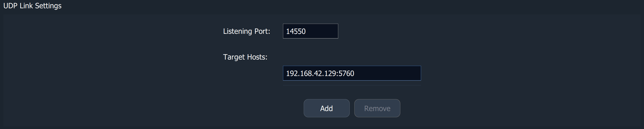The height and width of the screenshot is (129, 644).
Task: Click the Add button
Action: coord(326,108)
